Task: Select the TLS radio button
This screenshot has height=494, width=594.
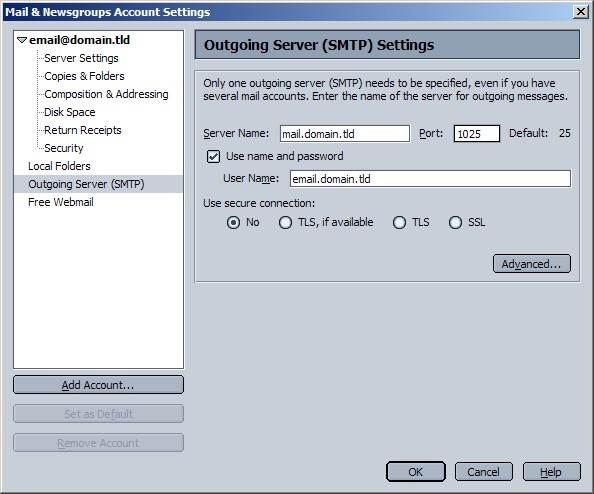Action: (x=399, y=222)
